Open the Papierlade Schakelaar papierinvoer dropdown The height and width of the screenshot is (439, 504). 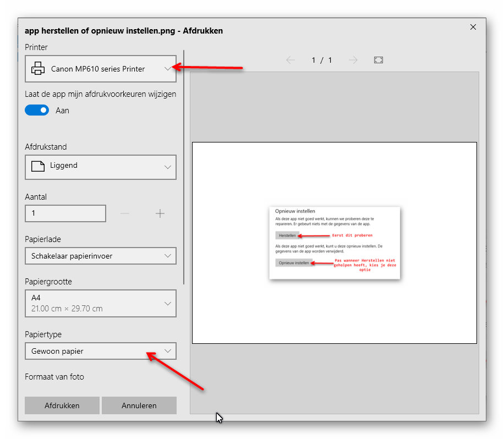tap(101, 256)
